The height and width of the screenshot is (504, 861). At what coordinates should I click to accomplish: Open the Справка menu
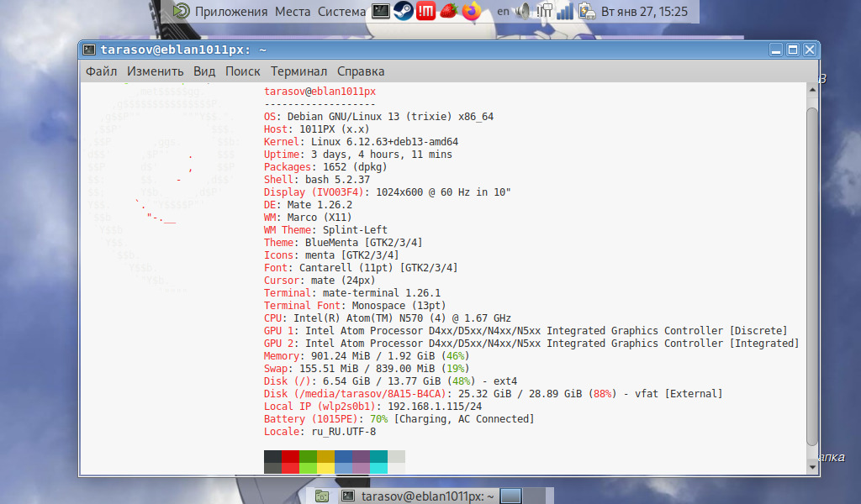coord(361,71)
